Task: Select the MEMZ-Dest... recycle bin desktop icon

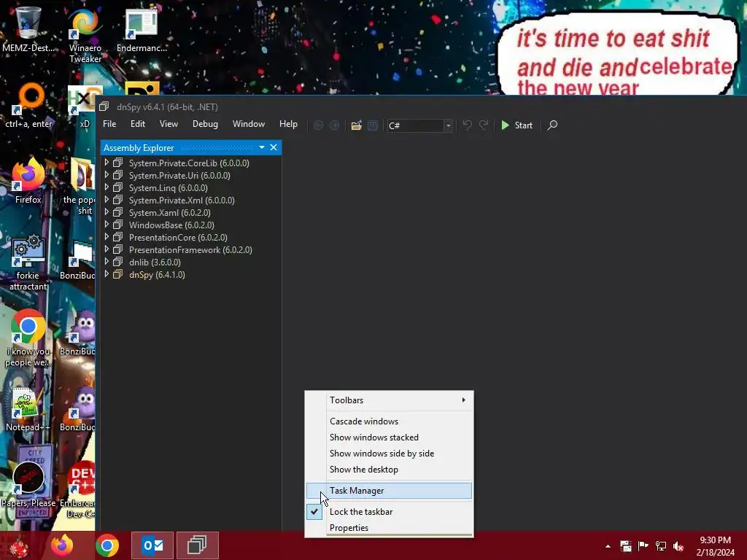Action: (28, 29)
